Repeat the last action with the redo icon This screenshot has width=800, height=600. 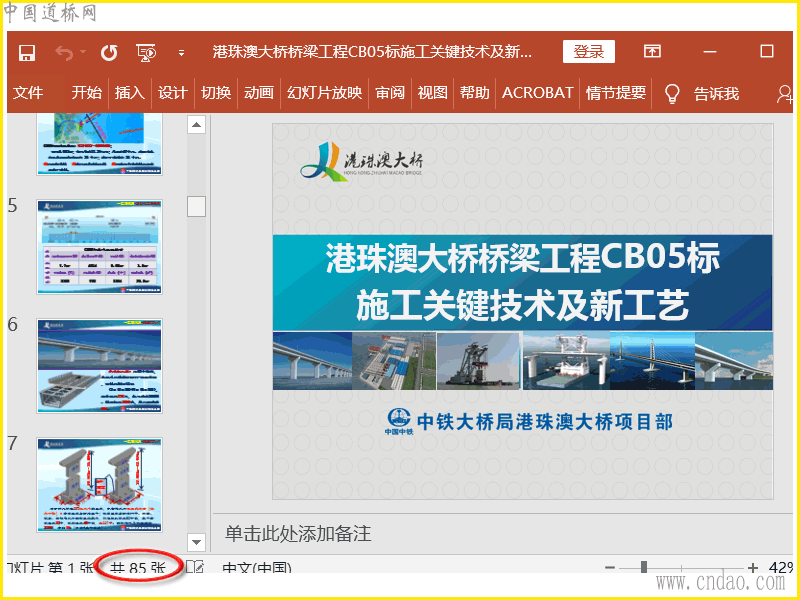tap(109, 52)
